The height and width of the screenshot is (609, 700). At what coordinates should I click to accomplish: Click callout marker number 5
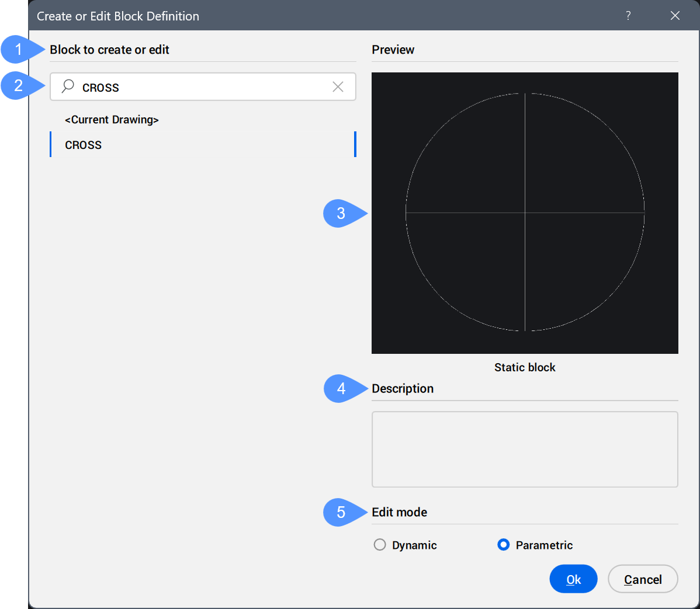[x=341, y=513]
